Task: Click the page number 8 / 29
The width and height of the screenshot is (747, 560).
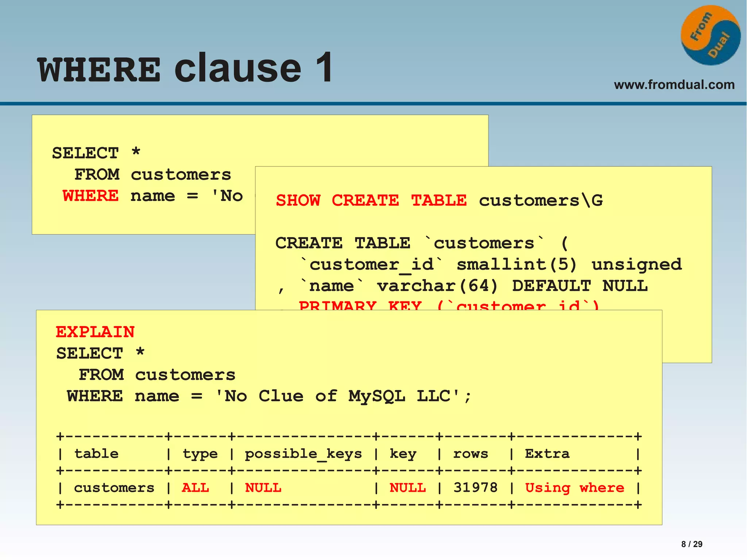Action: tap(692, 544)
